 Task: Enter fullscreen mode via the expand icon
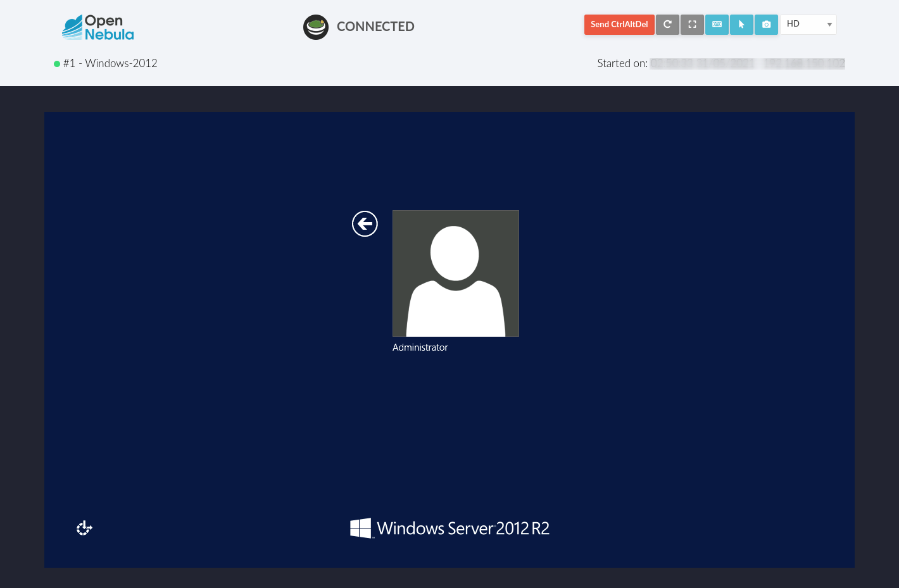[x=692, y=25]
